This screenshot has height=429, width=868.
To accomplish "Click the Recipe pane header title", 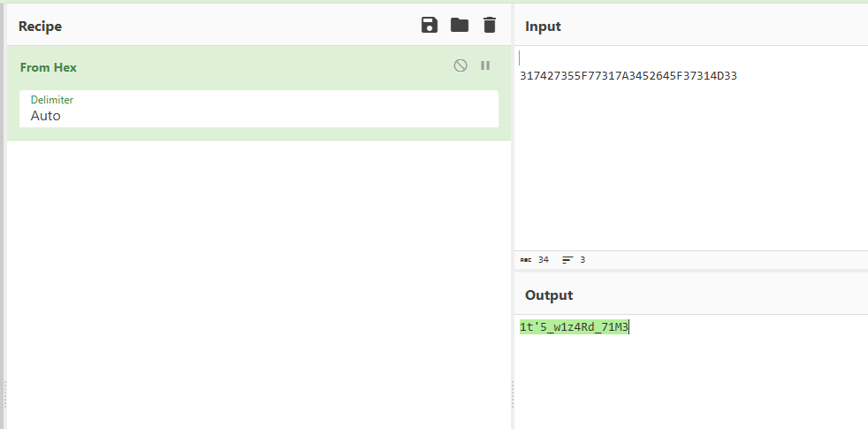I will pyautogui.click(x=40, y=26).
